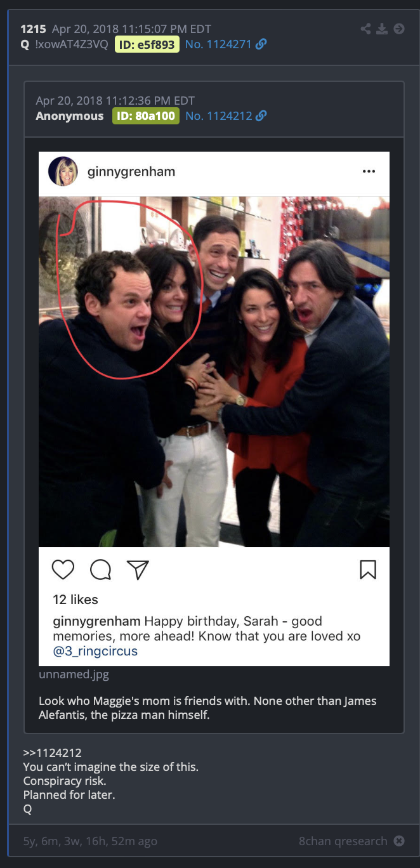The width and height of the screenshot is (420, 868).
Task: Click the ginnygrenham profile avatar
Action: [x=63, y=171]
